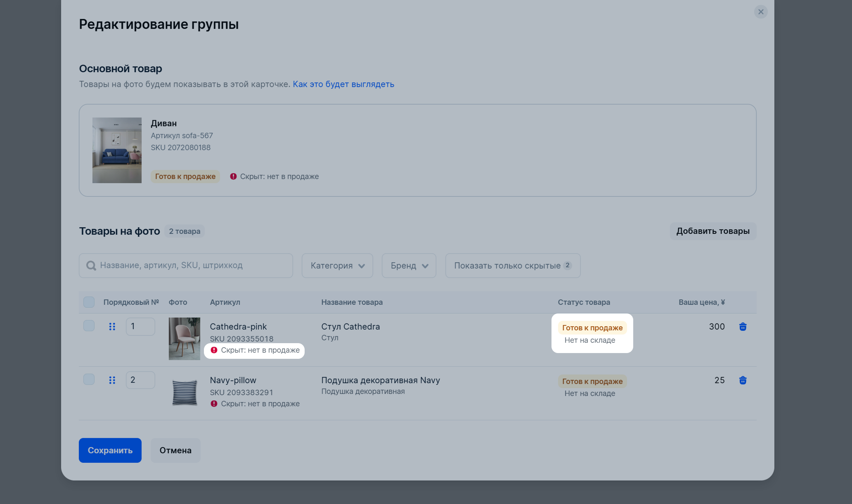
Task: Toggle Показать только скрытые filter
Action: 513,266
